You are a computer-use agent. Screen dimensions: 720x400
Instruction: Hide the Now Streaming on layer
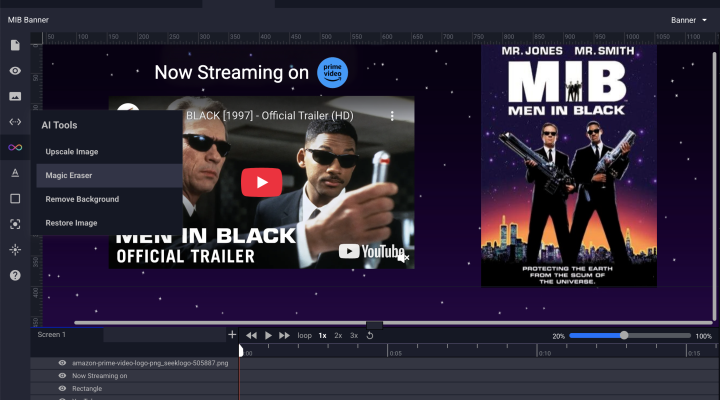click(62, 376)
